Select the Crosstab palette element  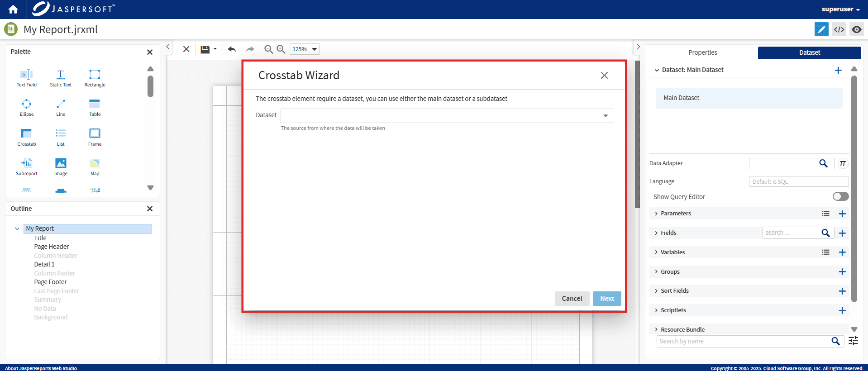tap(26, 137)
